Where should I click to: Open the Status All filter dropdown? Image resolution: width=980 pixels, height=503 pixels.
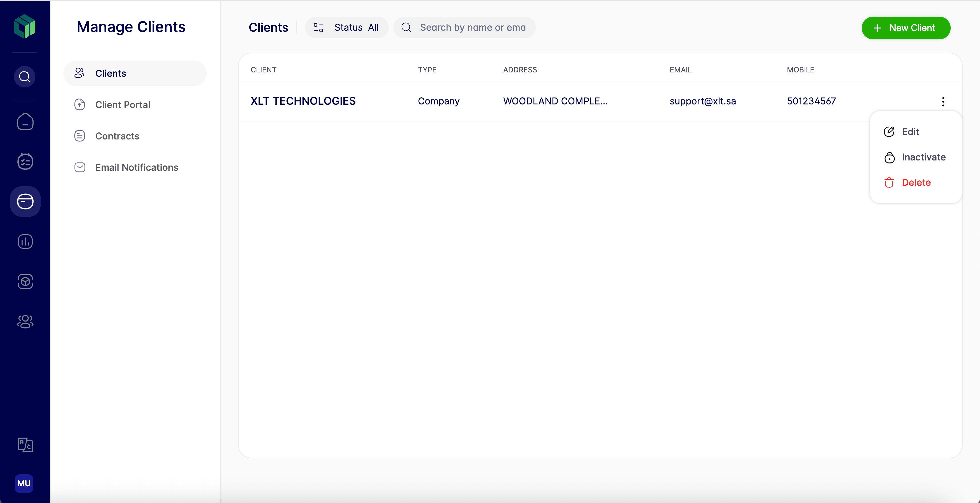(347, 27)
